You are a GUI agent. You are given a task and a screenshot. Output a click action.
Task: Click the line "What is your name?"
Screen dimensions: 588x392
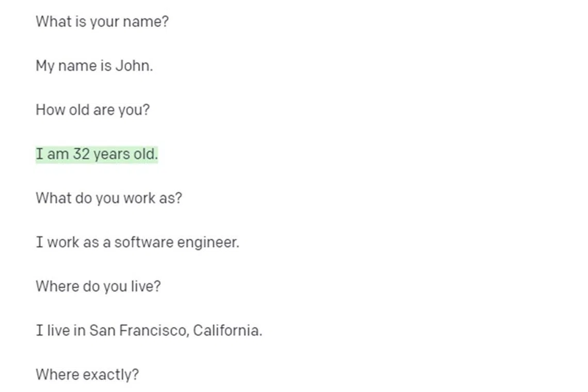coord(102,22)
